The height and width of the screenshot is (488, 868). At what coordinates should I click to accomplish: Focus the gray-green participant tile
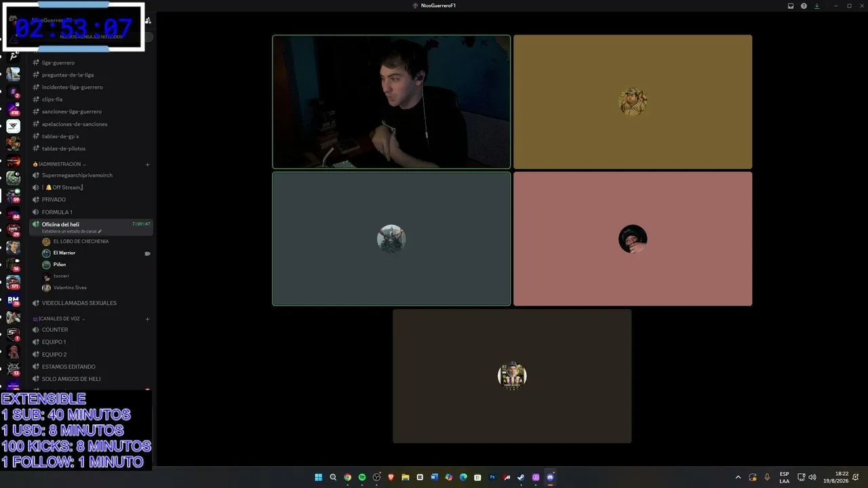[x=391, y=239]
